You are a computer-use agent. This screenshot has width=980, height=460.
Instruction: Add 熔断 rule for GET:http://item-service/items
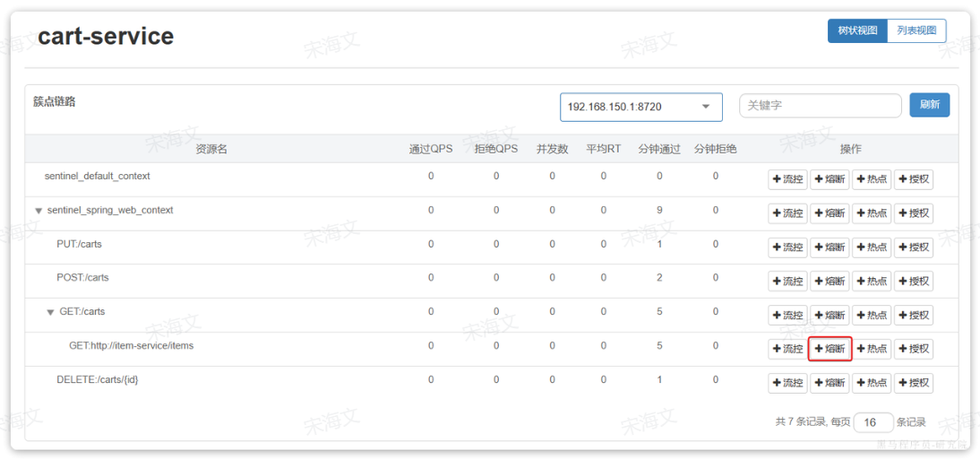830,349
